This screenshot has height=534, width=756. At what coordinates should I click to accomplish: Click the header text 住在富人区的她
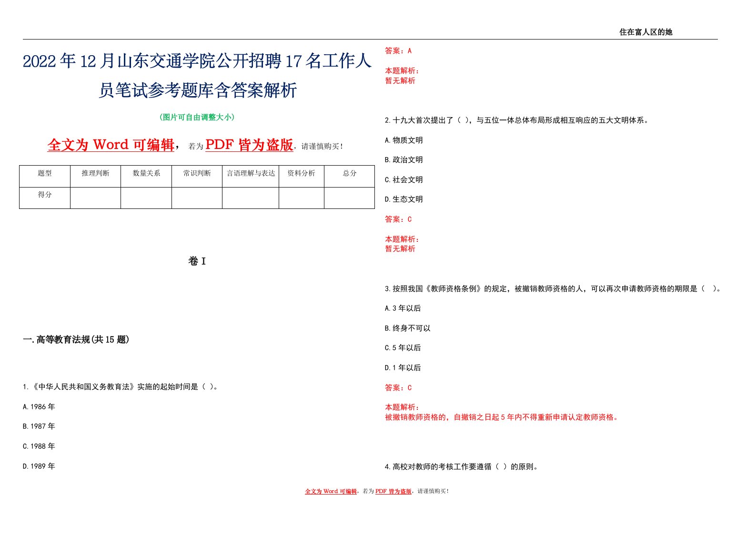click(645, 32)
